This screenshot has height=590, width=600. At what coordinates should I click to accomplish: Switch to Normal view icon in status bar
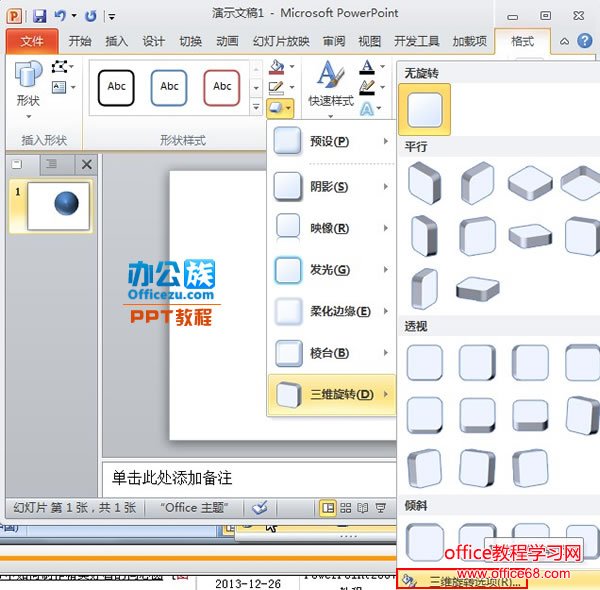click(328, 508)
